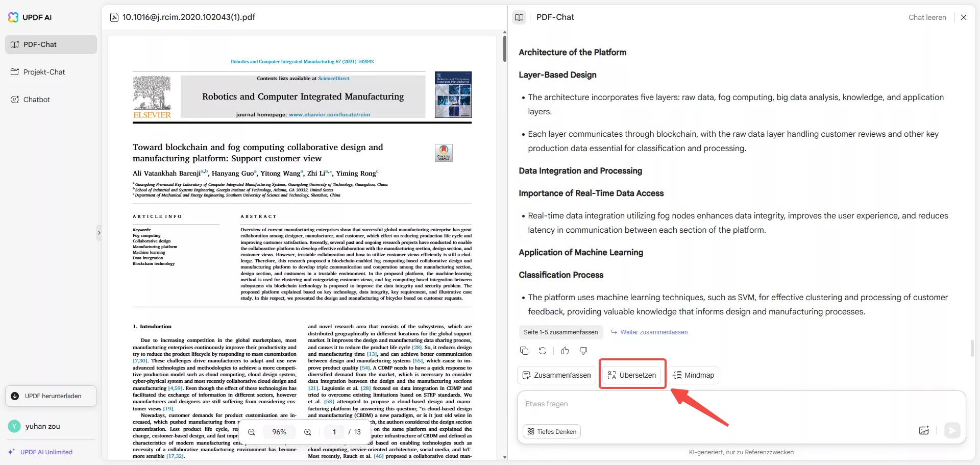This screenshot has height=465, width=980.
Task: Click the green Y user avatar
Action: pyautogui.click(x=14, y=426)
